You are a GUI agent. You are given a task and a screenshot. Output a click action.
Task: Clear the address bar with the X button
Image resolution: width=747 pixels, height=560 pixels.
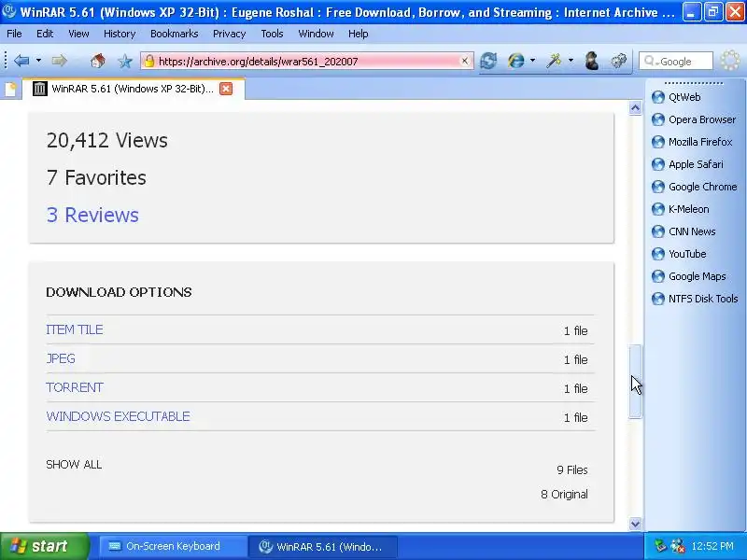(x=464, y=61)
